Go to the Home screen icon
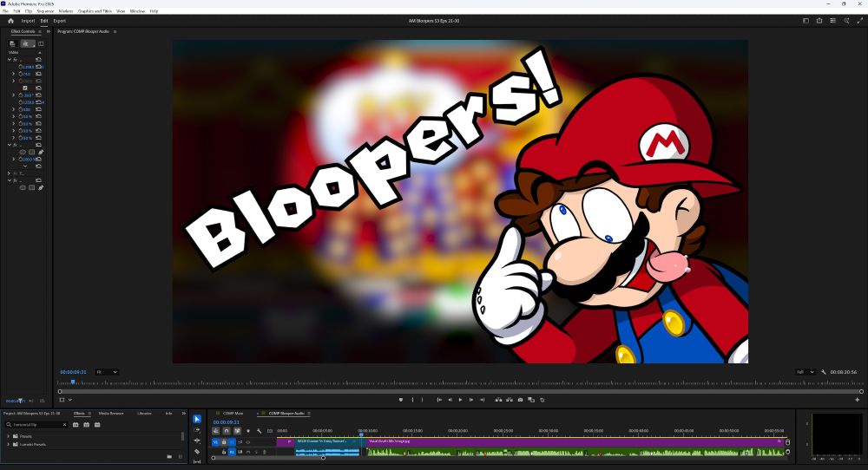 (x=10, y=21)
